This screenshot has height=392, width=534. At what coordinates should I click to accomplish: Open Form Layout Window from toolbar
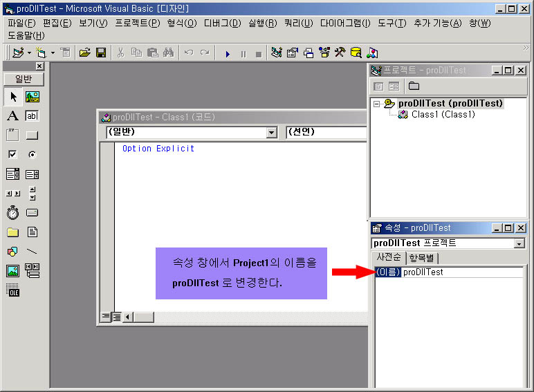point(309,53)
